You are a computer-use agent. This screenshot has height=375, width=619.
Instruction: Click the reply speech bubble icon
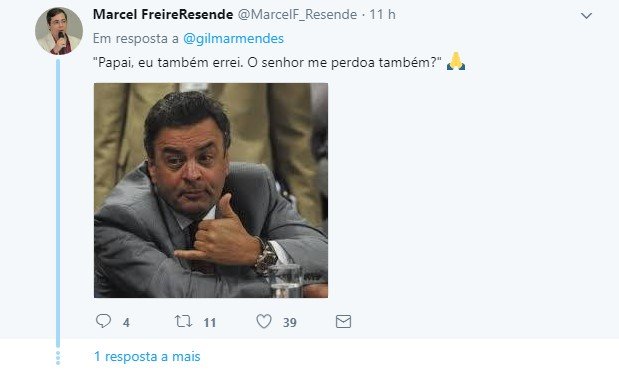tap(103, 321)
